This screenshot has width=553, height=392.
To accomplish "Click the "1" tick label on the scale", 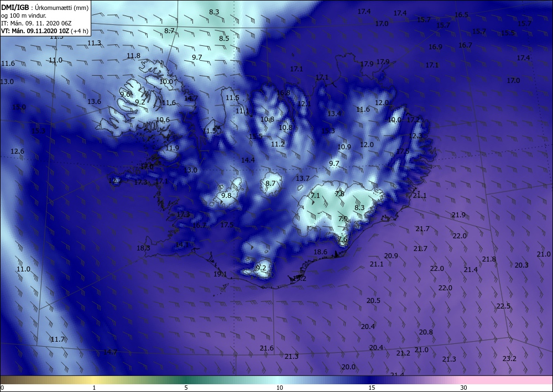I will 94,388.
